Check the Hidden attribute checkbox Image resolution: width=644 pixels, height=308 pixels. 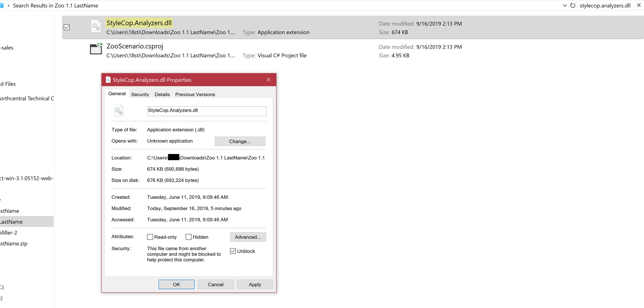[x=189, y=237]
